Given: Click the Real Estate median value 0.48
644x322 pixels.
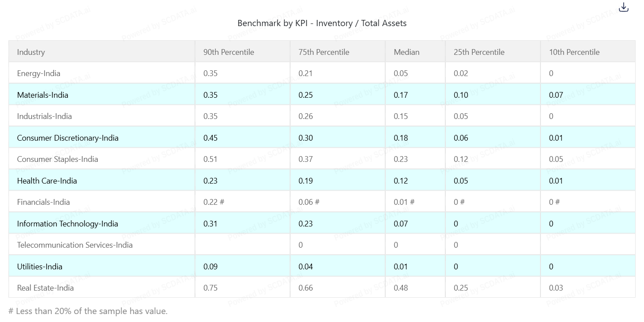Looking at the screenshot, I should (x=401, y=288).
